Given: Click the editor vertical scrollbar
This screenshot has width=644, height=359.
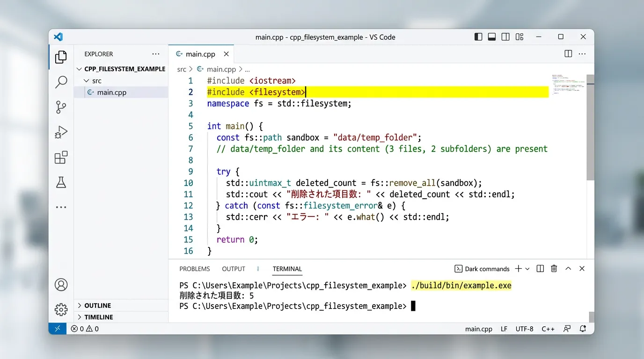Looking at the screenshot, I should 590,126.
